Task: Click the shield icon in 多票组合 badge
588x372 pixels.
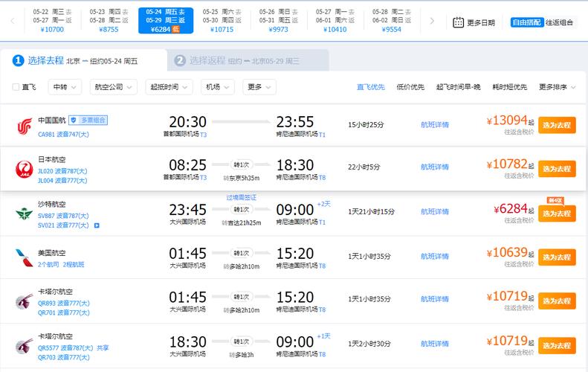Action: coord(74,120)
